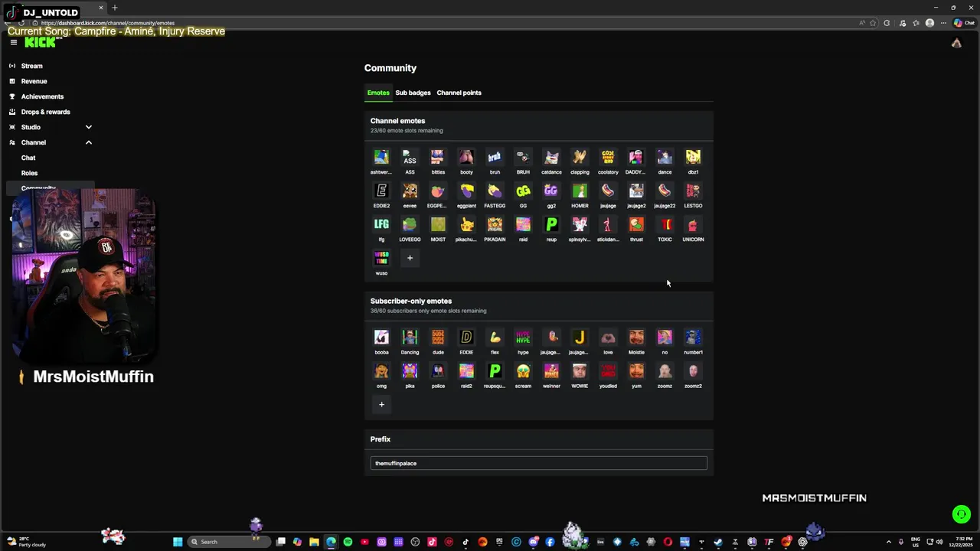The height and width of the screenshot is (551, 980).
Task: Open the green help chat bubble
Action: coord(962,514)
